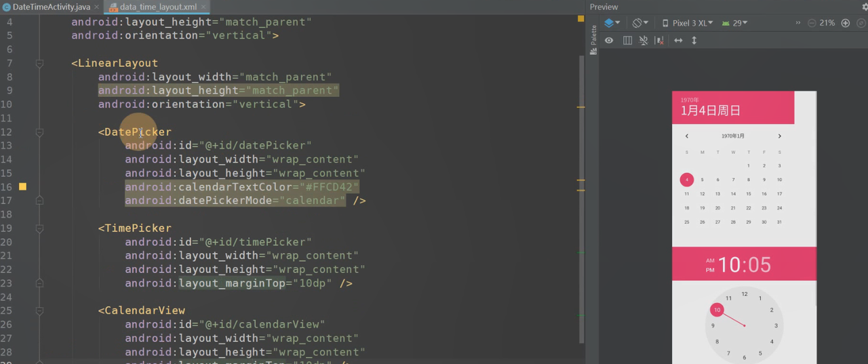Open the orientation dropdown in the Preview toolbar
868x364 pixels.
click(640, 23)
